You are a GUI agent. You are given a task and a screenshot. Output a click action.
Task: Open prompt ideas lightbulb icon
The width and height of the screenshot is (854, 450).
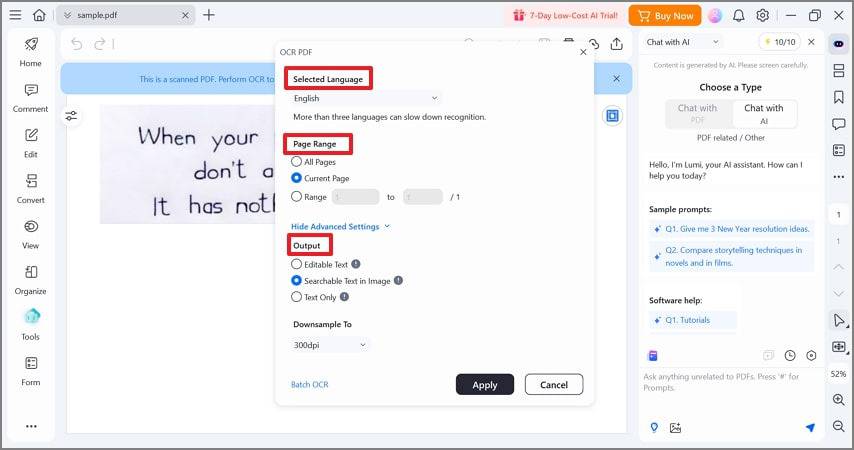click(654, 428)
